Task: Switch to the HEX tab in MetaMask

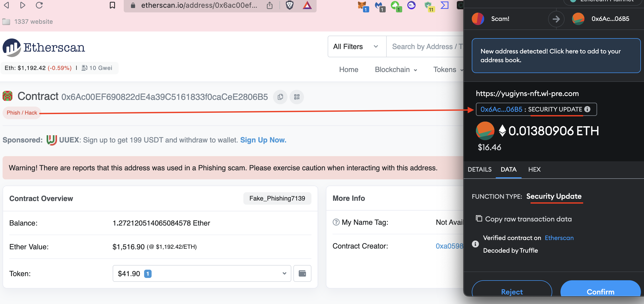Action: pos(534,170)
